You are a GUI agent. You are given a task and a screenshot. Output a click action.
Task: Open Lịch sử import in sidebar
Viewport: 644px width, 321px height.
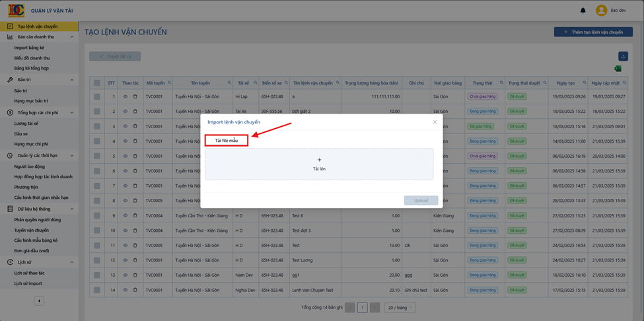click(x=28, y=283)
